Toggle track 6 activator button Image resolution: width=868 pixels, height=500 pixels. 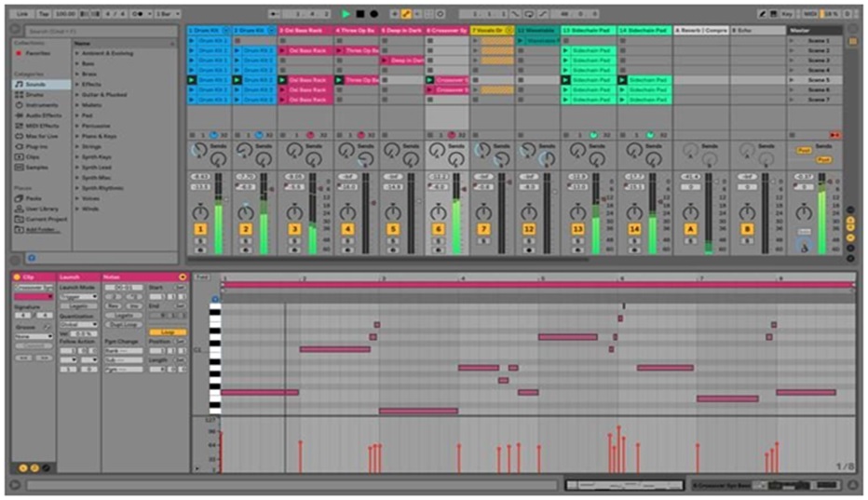(438, 229)
